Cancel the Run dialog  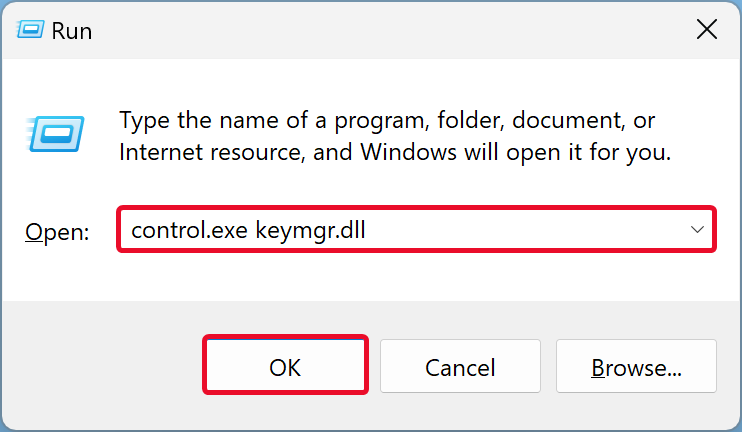point(460,367)
